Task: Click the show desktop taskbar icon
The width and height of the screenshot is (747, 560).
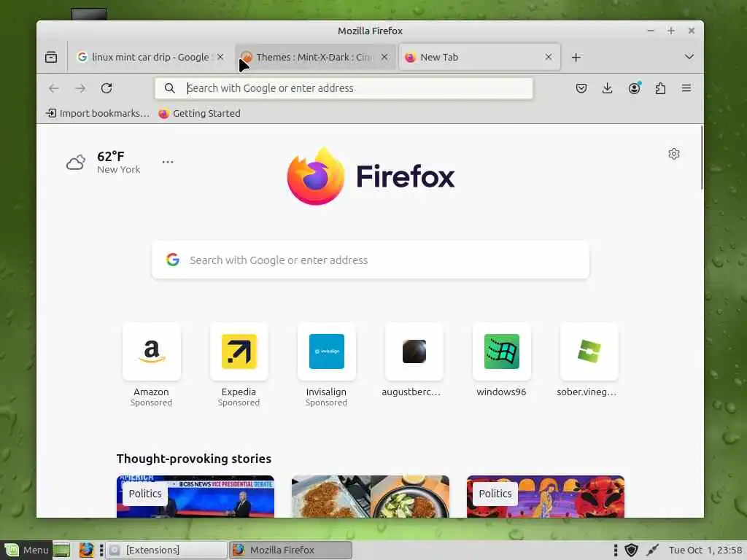Action: point(61,550)
